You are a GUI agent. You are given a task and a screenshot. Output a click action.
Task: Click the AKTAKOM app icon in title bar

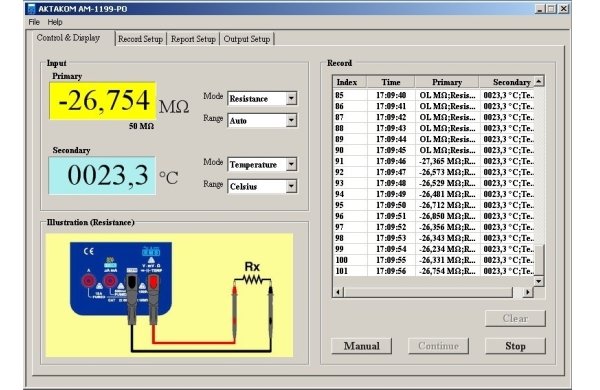31,8
